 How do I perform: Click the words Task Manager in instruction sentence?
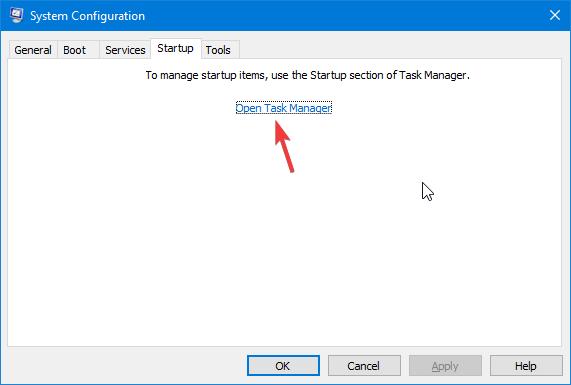pyautogui.click(x=432, y=75)
